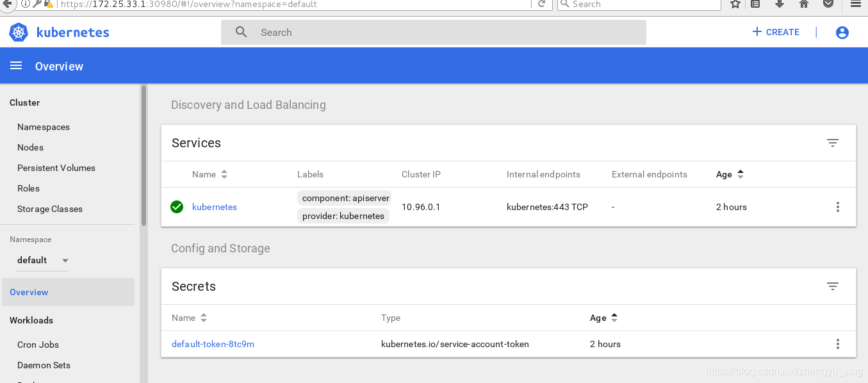868x383 pixels.
Task: Open Namespaces in Cluster menu
Action: click(44, 127)
